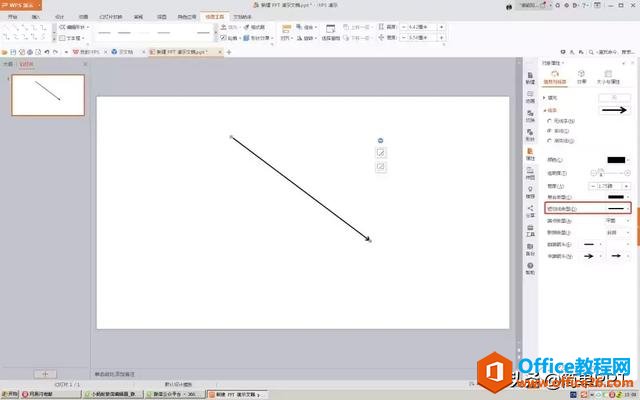This screenshot has height=400, width=640.
Task: Increase line width with the plus stepper
Action: tap(626, 186)
